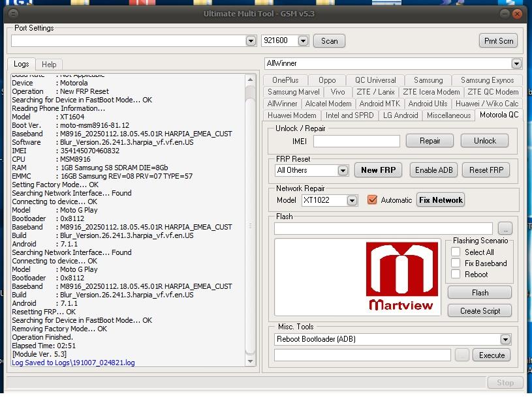532x403 pixels.
Task: Expand the FRP Reset All Others dropdown
Action: [x=343, y=170]
